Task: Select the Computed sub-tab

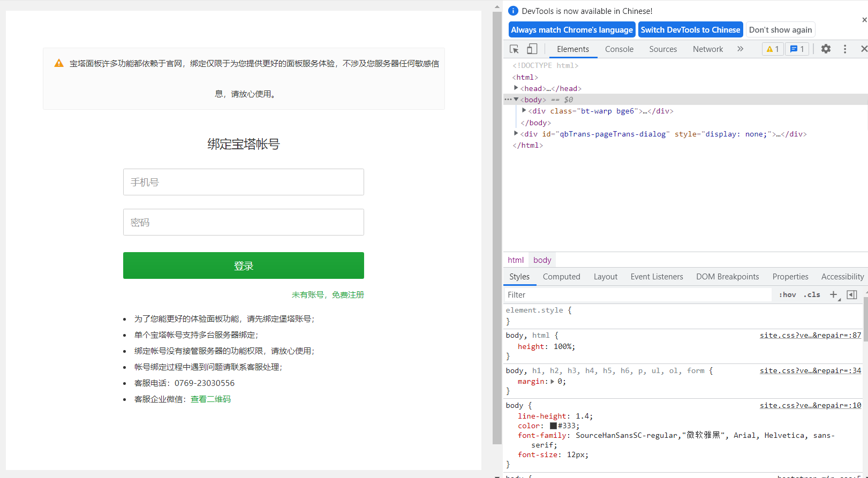Action: 561,276
